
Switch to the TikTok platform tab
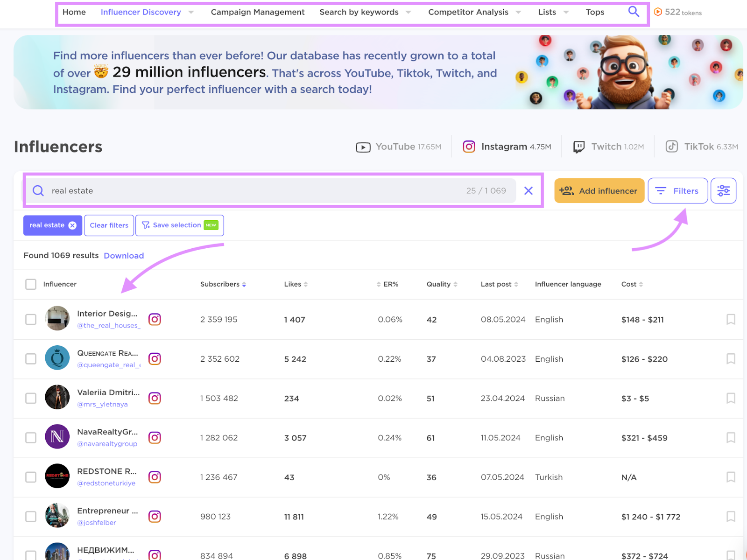702,147
